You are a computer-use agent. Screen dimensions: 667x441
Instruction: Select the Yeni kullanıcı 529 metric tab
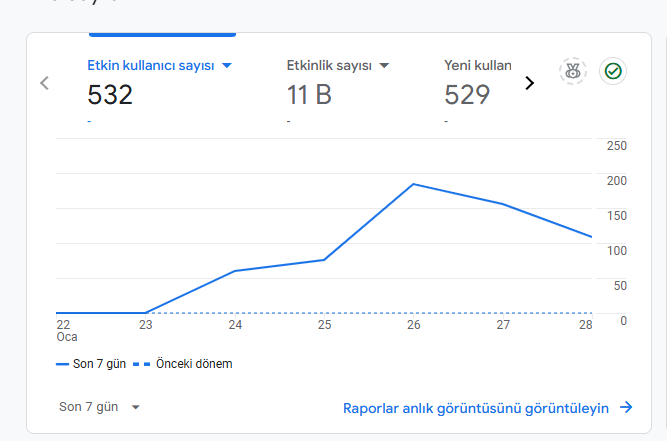tap(478, 89)
